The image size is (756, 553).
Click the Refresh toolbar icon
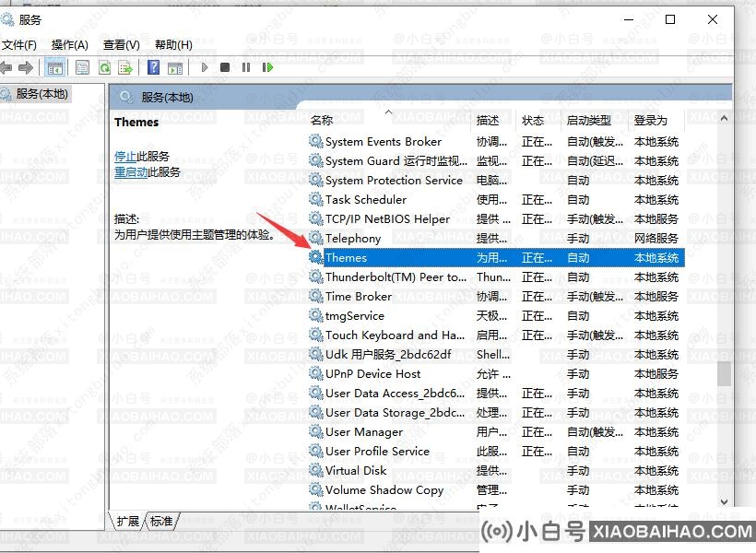pyautogui.click(x=104, y=67)
